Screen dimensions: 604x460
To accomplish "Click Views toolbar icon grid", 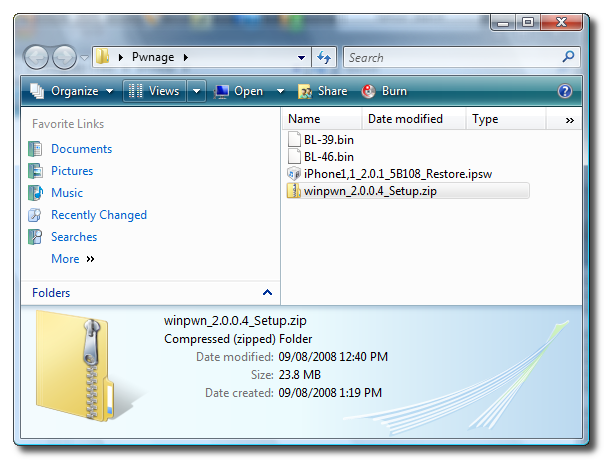I will click(x=136, y=91).
